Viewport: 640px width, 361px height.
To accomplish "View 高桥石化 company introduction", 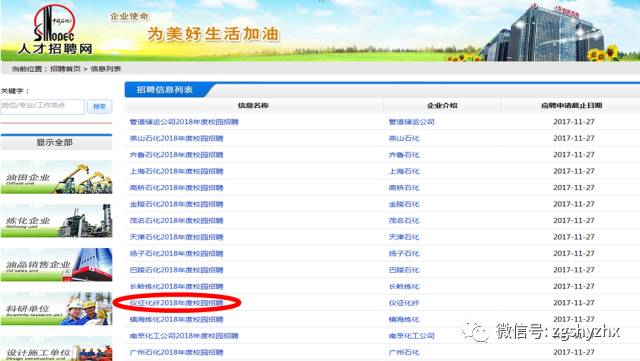I will [x=404, y=188].
